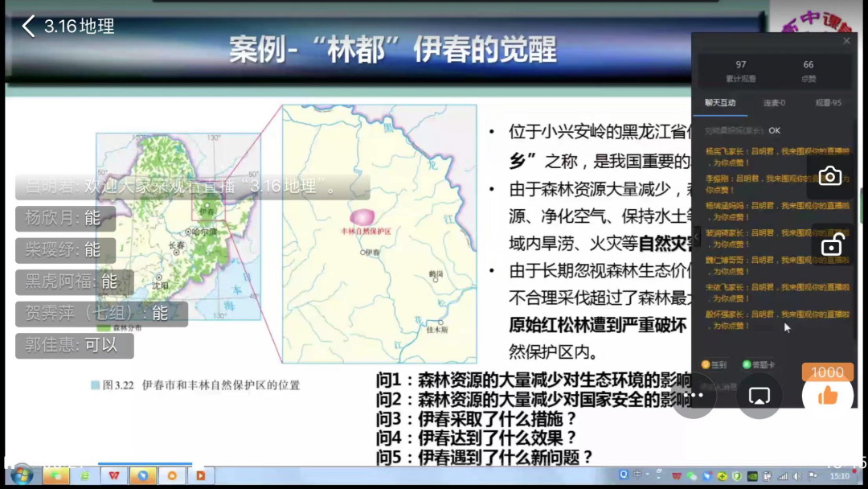Click the slide title 案例-“林都”伊春的觉醒
This screenshot has height=489, width=868.
tap(392, 49)
